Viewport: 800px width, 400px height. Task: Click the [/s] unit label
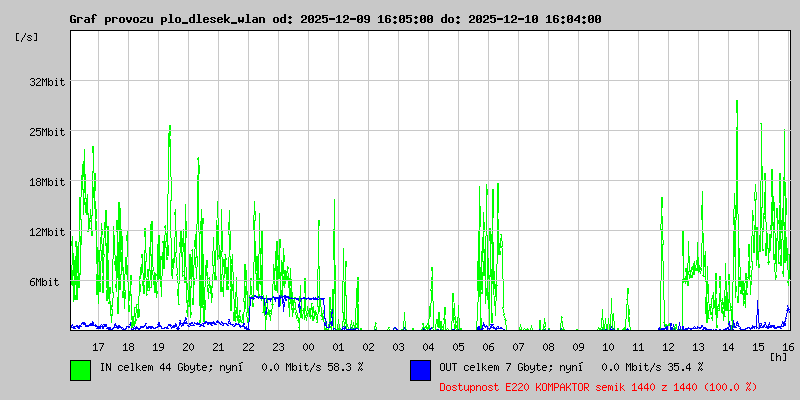pos(27,37)
